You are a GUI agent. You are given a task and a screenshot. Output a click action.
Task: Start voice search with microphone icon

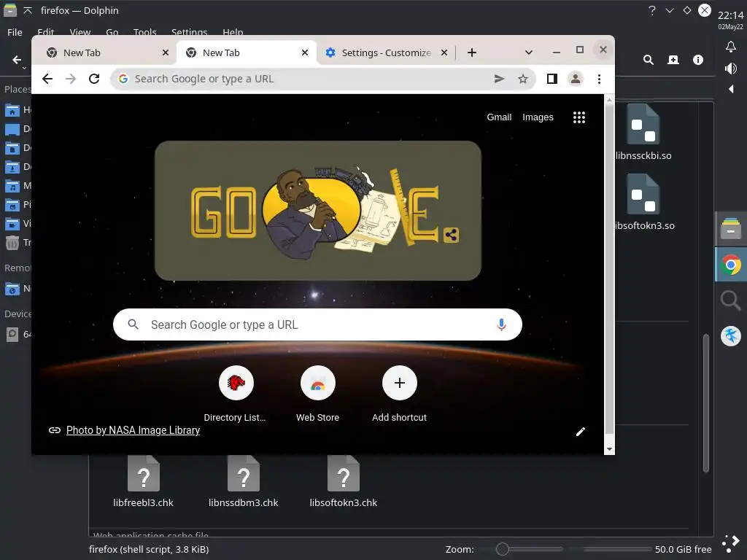(x=501, y=324)
